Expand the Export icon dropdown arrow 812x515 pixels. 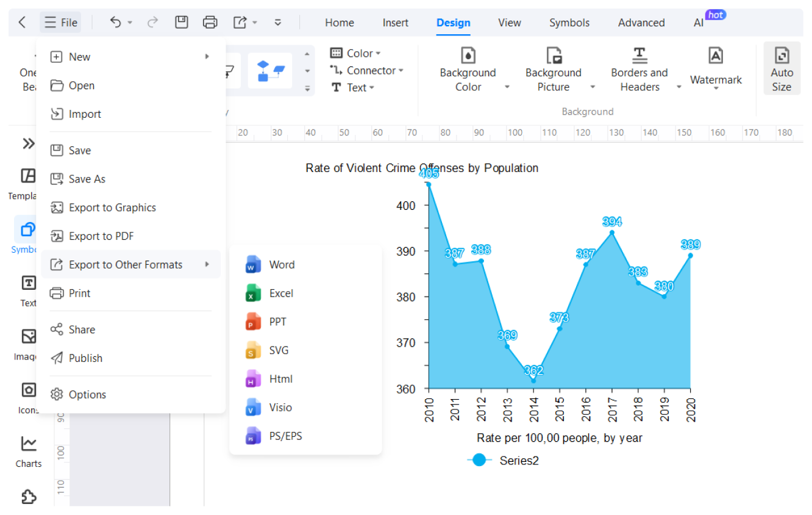(x=255, y=23)
